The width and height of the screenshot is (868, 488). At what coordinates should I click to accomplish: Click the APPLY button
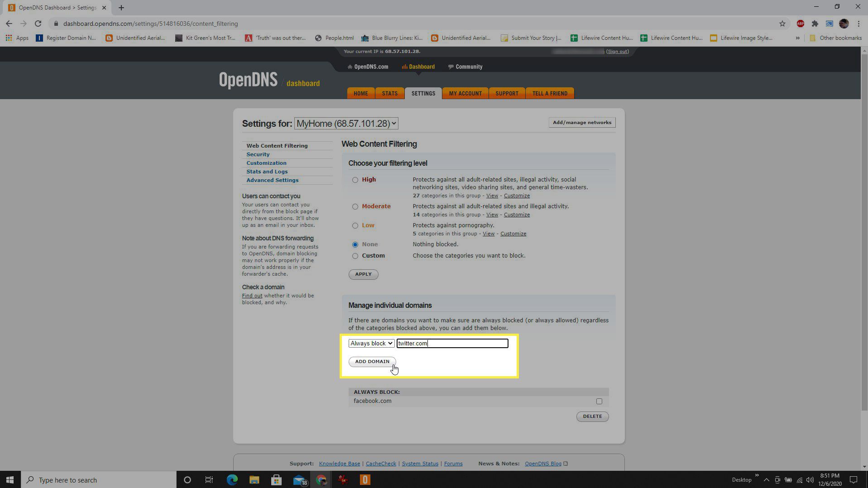pos(363,274)
